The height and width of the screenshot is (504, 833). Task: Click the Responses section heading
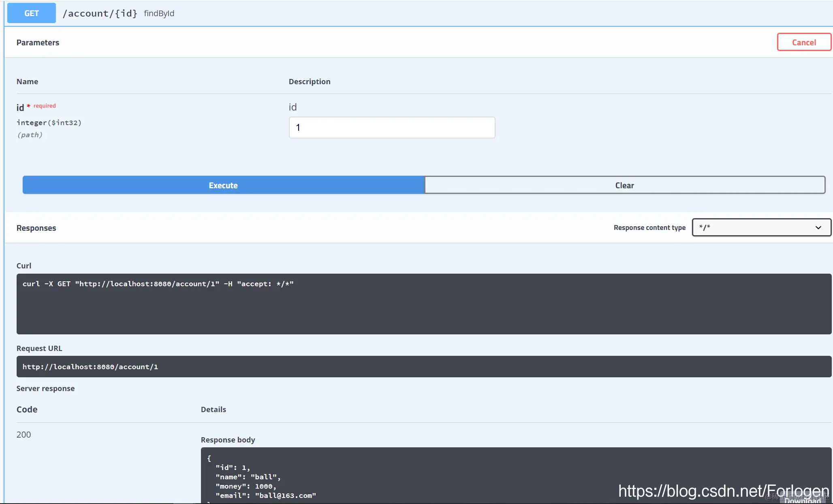(36, 228)
